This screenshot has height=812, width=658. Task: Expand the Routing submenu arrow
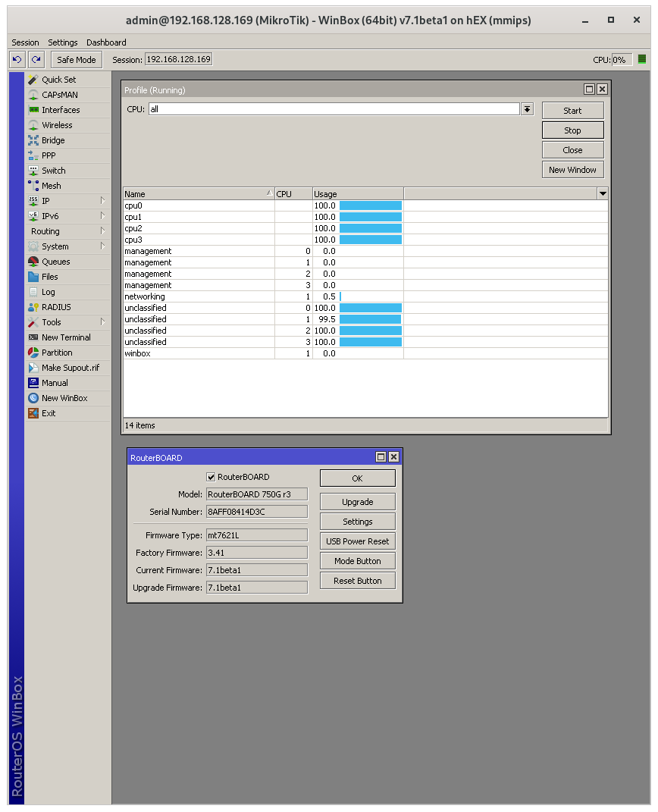tap(102, 231)
